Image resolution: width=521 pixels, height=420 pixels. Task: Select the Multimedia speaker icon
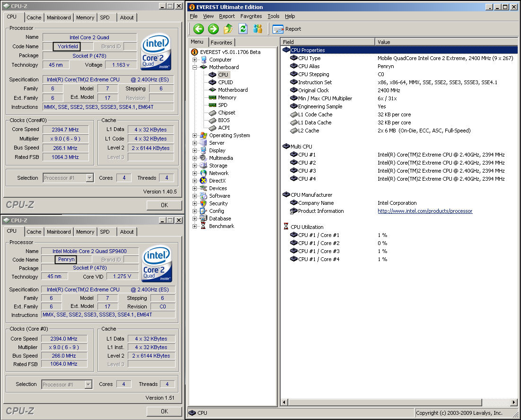(x=203, y=158)
